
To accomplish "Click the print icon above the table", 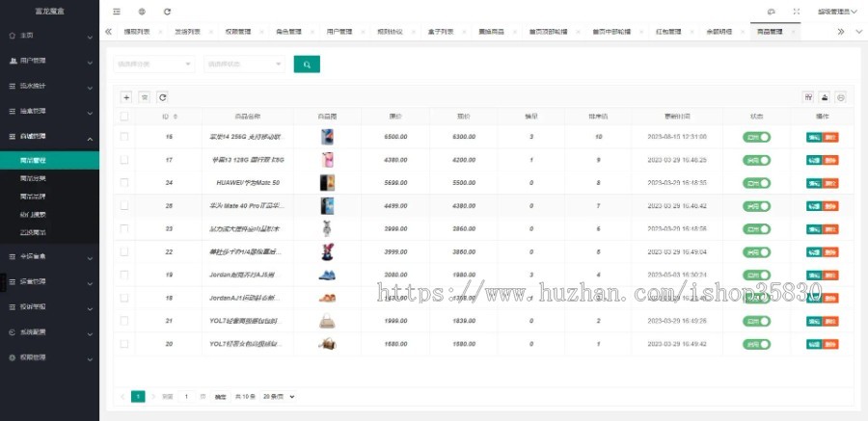I will pos(841,97).
